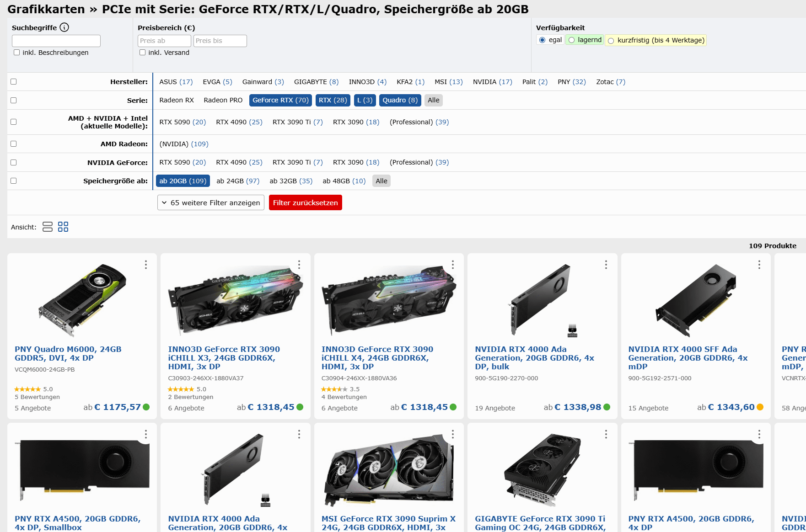Toggle the ab 20GB (109) memory filter
The height and width of the screenshot is (532, 806).
[183, 181]
